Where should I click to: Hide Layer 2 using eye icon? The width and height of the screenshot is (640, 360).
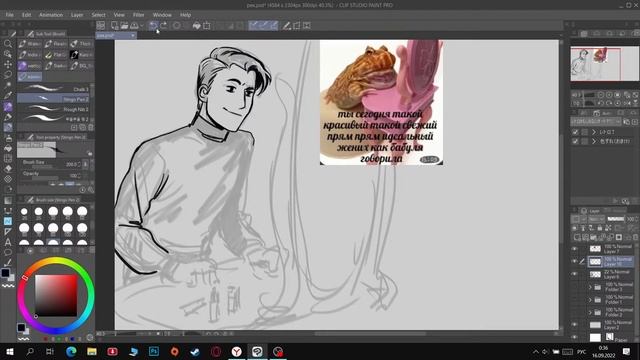point(575,325)
